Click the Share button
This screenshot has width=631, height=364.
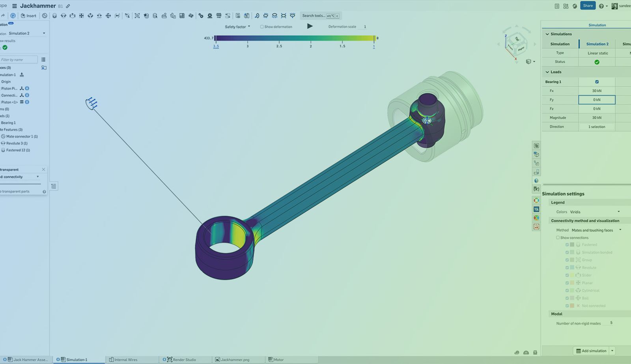coord(588,6)
